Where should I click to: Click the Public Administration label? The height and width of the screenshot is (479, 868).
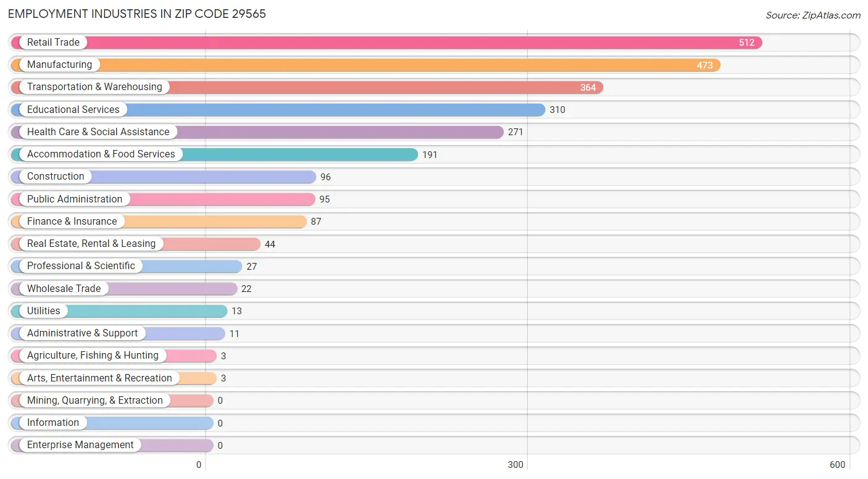tap(75, 199)
